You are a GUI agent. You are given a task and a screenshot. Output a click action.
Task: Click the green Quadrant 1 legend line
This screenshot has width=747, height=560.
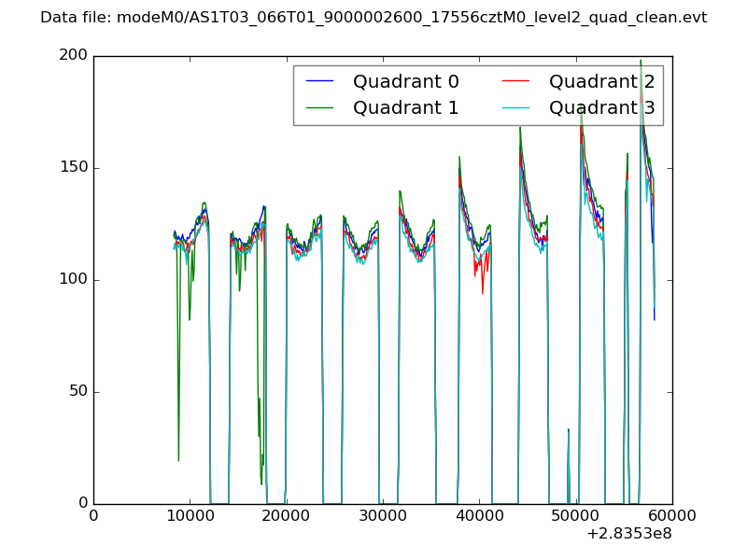(320, 108)
